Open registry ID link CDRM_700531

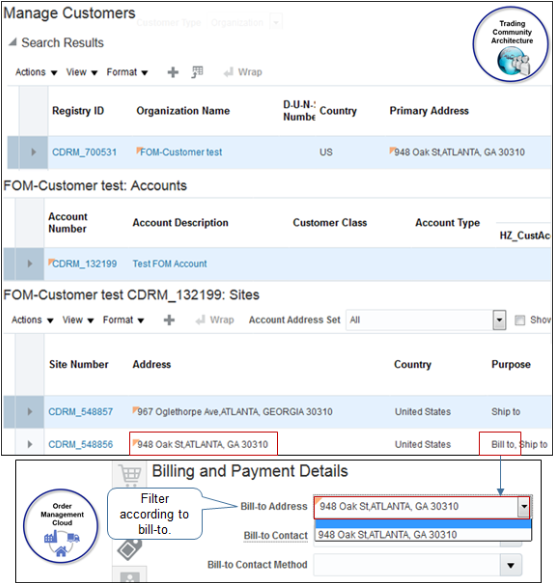[x=85, y=152]
